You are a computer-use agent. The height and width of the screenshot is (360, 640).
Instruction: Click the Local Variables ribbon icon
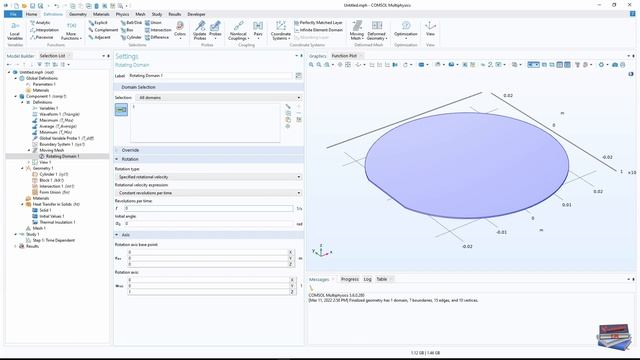tap(15, 31)
